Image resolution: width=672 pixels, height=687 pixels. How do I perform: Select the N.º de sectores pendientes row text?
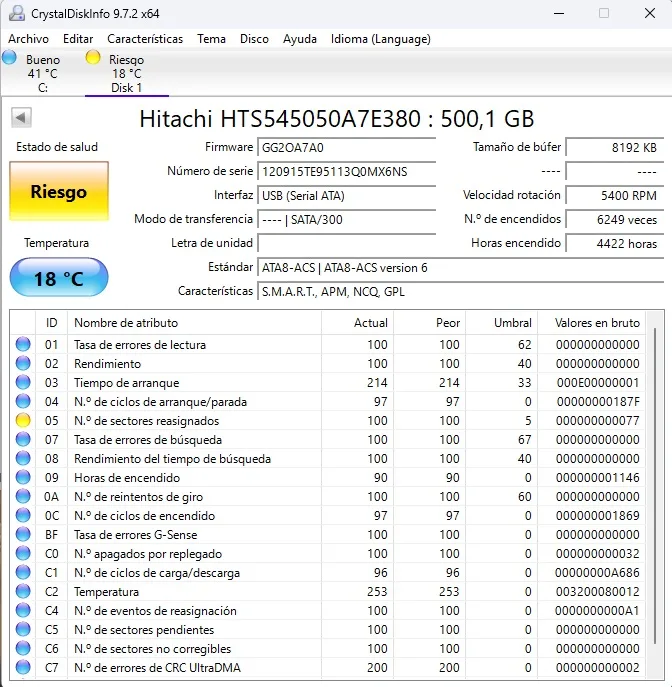click(x=144, y=630)
